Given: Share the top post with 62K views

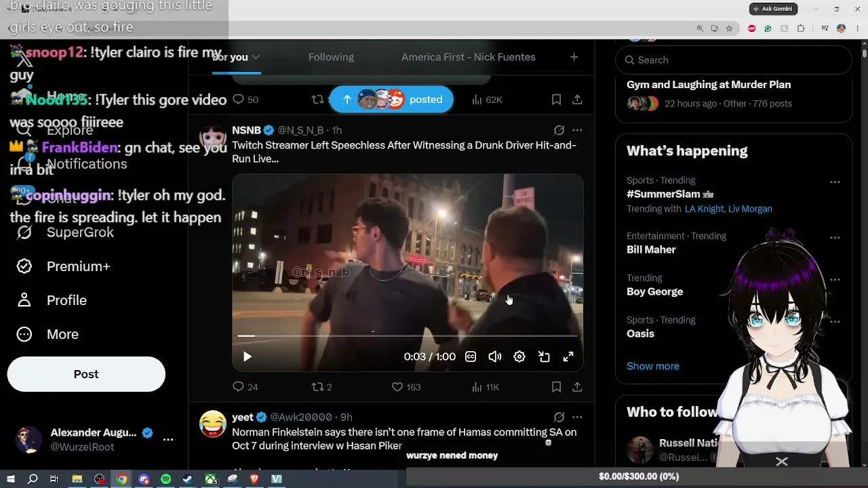Looking at the screenshot, I should 577,100.
